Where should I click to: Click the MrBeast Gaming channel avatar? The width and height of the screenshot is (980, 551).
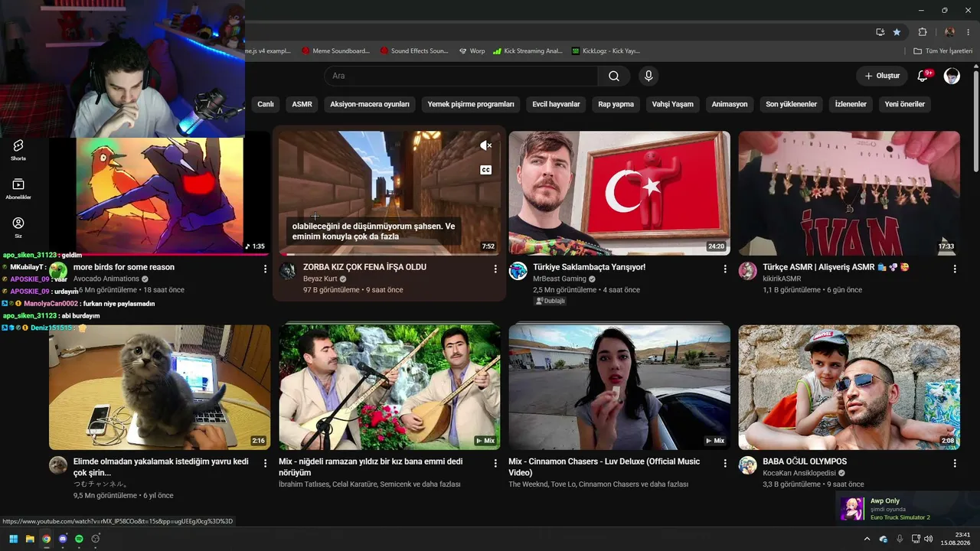(x=518, y=271)
